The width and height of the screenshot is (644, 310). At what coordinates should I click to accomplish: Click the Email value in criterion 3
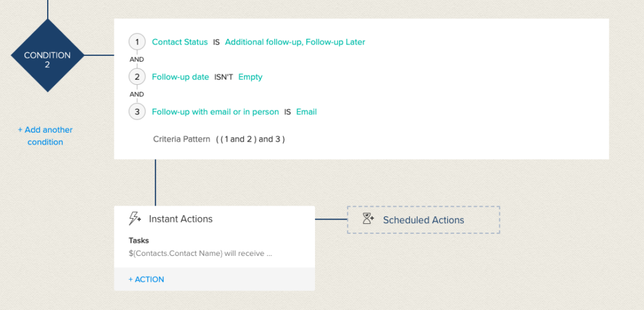[306, 112]
